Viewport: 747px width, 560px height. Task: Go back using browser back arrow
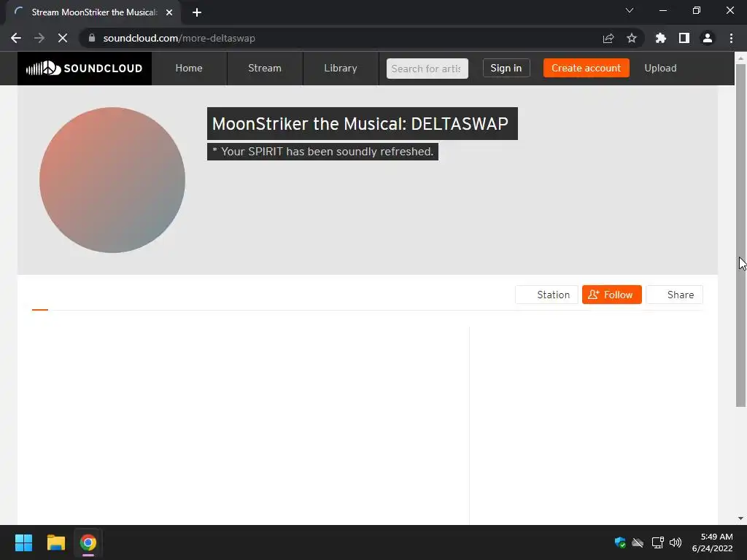[x=16, y=38]
